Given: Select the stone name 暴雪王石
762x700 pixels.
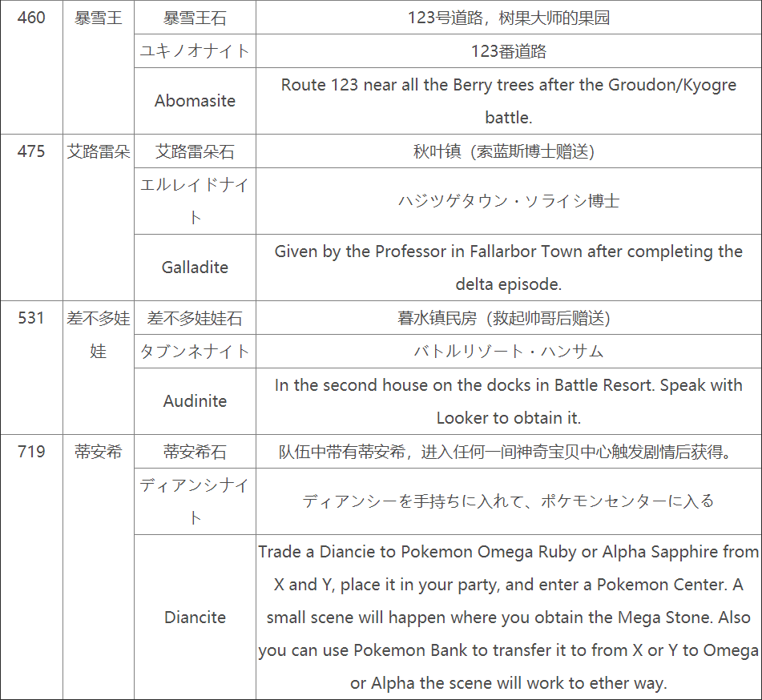Looking at the screenshot, I should 195,18.
